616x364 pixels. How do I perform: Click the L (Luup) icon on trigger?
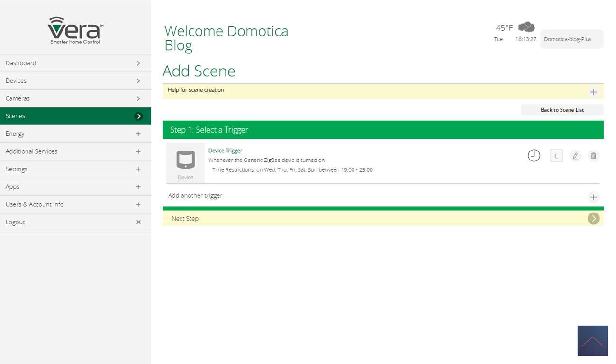(x=556, y=156)
